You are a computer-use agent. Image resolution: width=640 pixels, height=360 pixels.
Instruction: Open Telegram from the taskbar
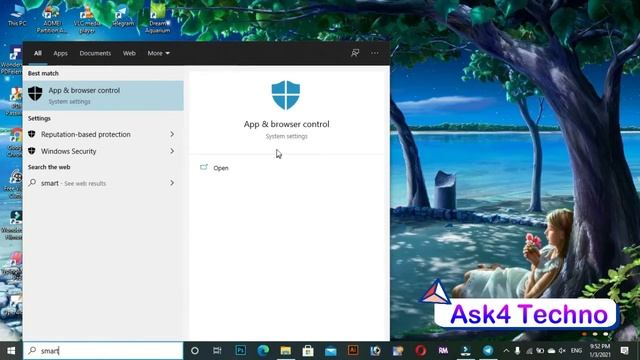click(488, 350)
